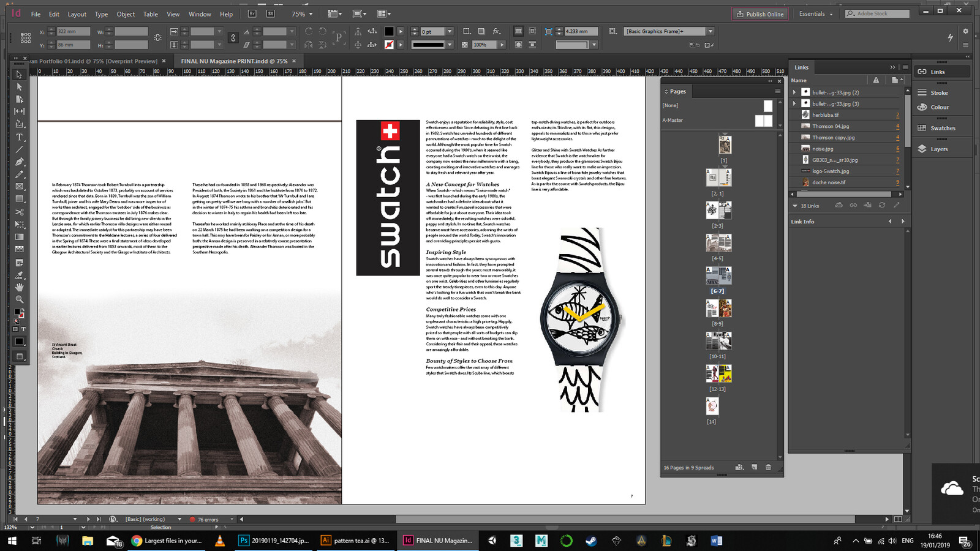The width and height of the screenshot is (980, 551).
Task: Open Basic (working) preflight profile dropdown
Action: (x=179, y=519)
